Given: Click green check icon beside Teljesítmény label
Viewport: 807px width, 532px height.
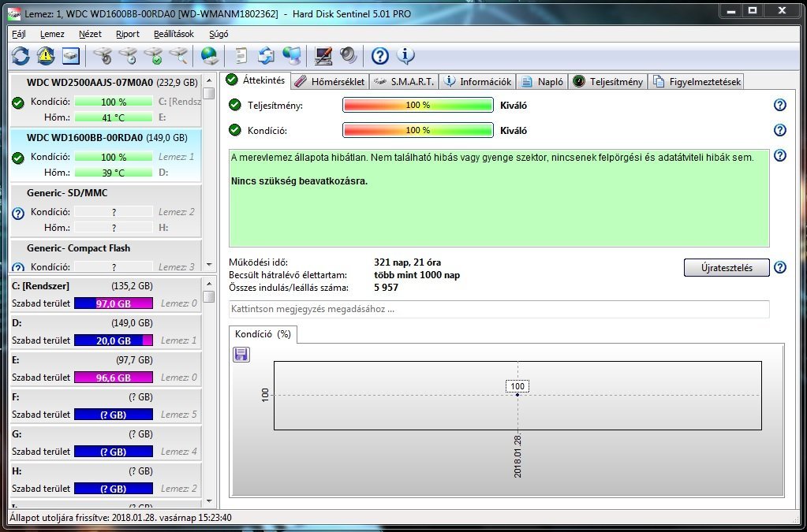Looking at the screenshot, I should [235, 105].
